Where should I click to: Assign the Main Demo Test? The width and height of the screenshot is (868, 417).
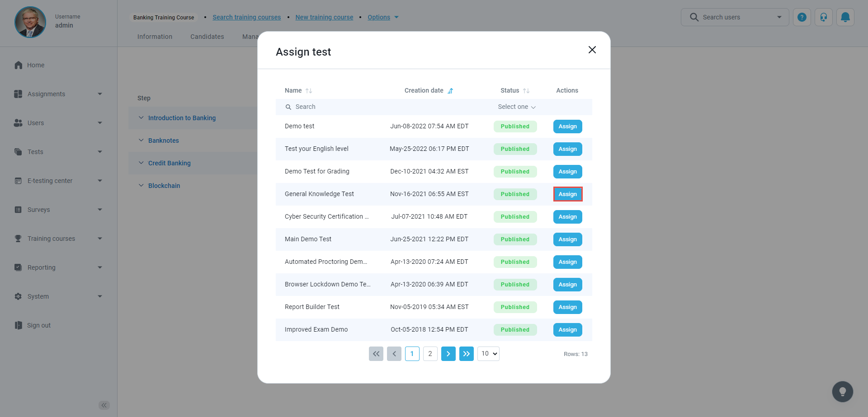(568, 239)
